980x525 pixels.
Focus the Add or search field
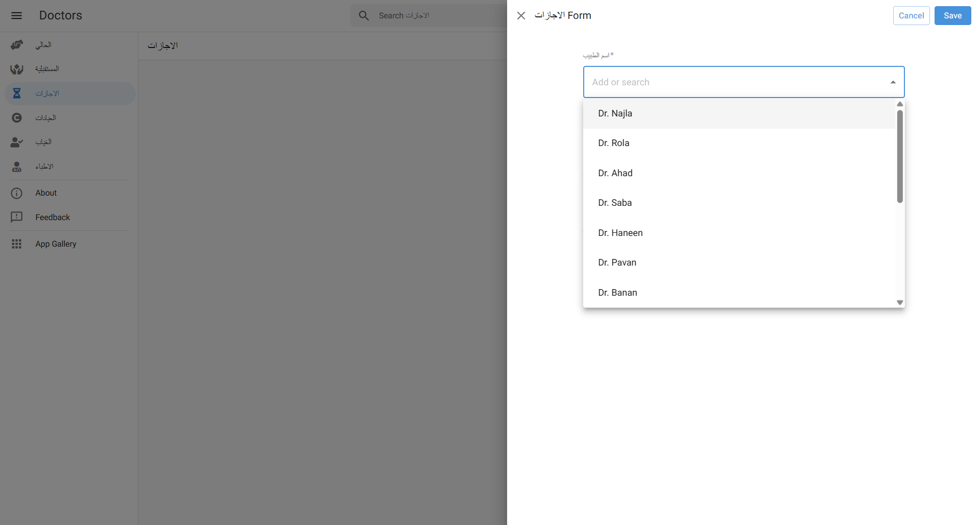[735, 82]
